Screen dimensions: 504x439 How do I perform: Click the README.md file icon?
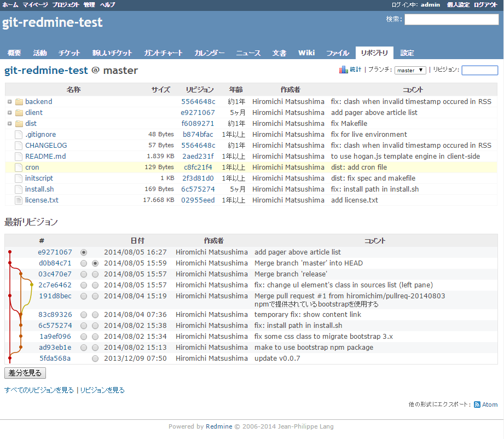coord(19,157)
